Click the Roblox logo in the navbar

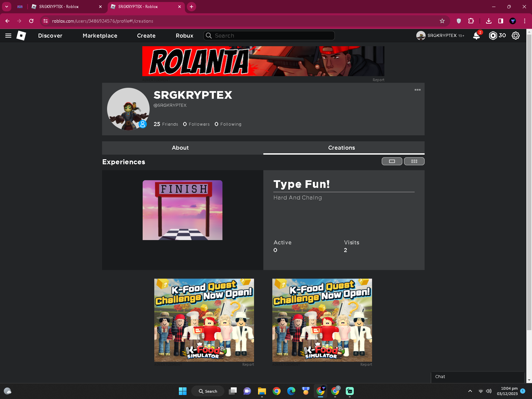[x=21, y=36]
